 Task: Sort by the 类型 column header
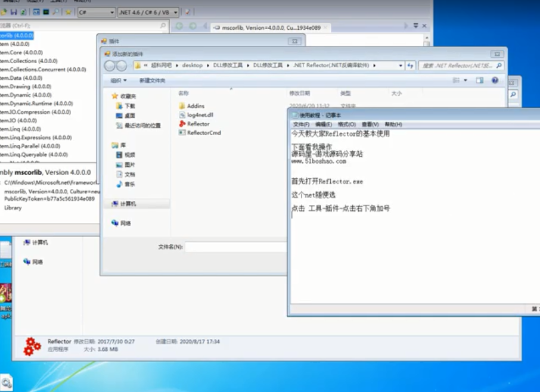(345, 94)
